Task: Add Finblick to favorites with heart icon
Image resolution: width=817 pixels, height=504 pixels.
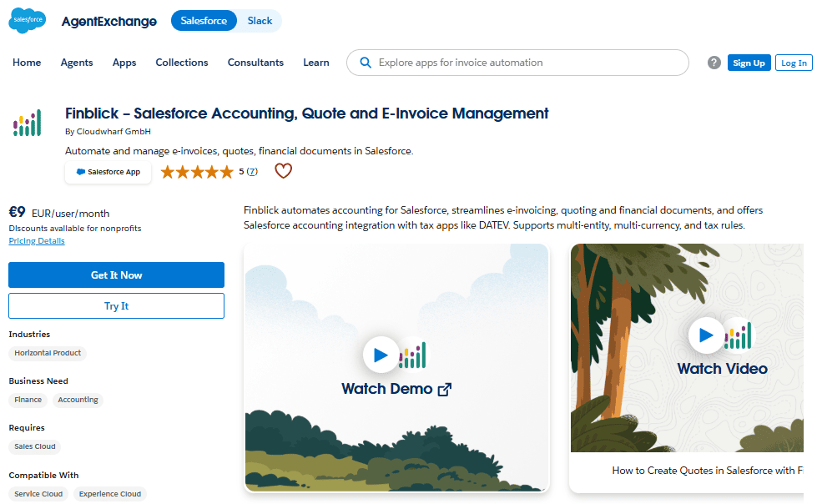Action: point(284,171)
